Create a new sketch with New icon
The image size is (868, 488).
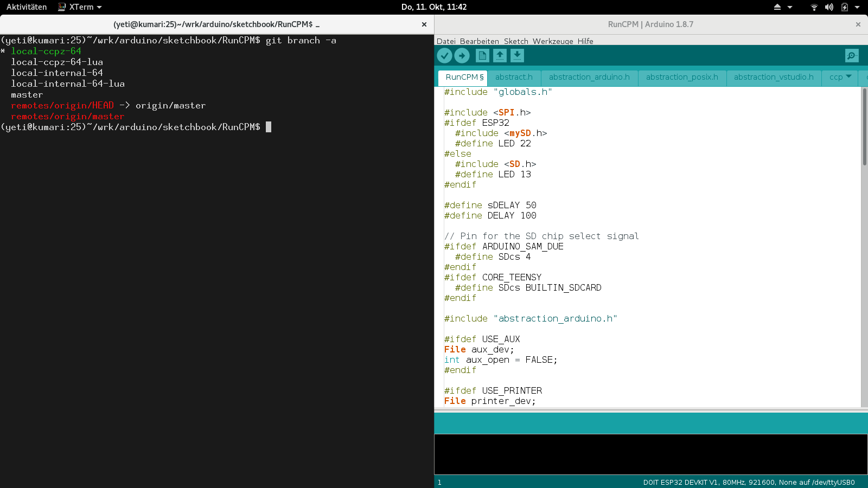click(x=482, y=55)
